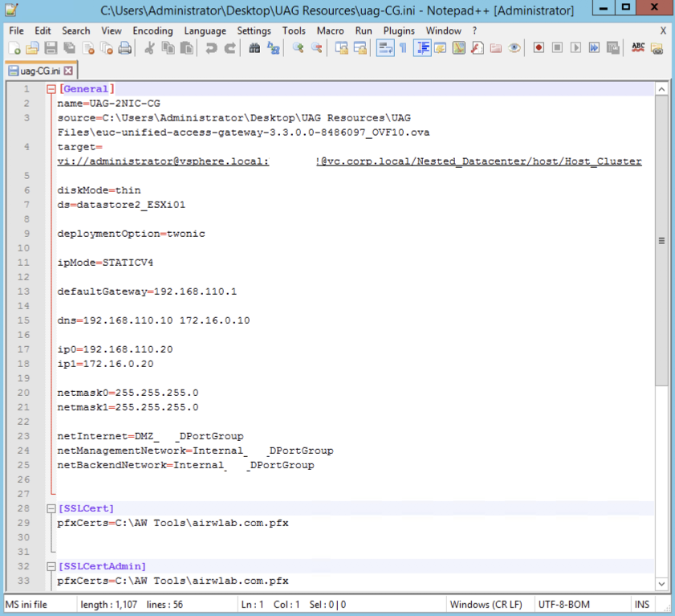This screenshot has height=616, width=675.
Task: Open Find with the binoculars icon
Action: 254,48
